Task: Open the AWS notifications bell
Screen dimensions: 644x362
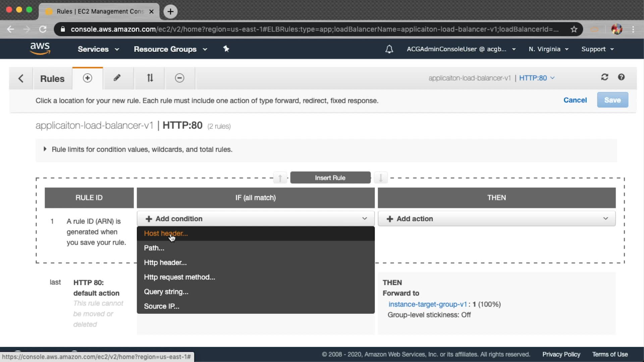Action: pyautogui.click(x=389, y=49)
